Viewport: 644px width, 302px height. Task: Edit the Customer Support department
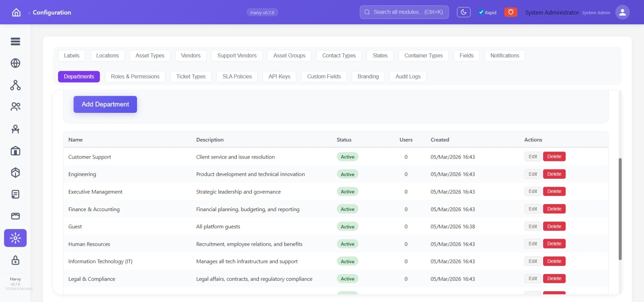pyautogui.click(x=533, y=156)
